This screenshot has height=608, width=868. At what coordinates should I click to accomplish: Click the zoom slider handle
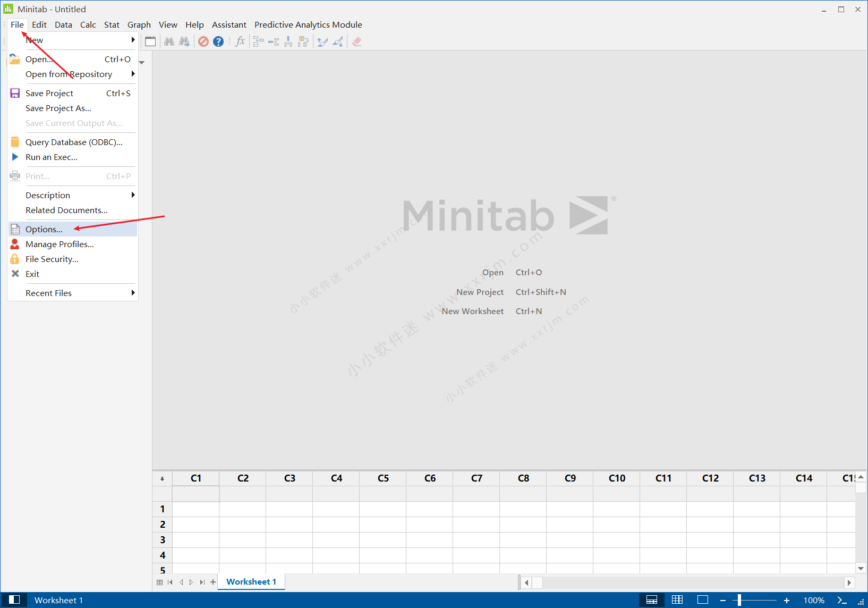click(739, 600)
